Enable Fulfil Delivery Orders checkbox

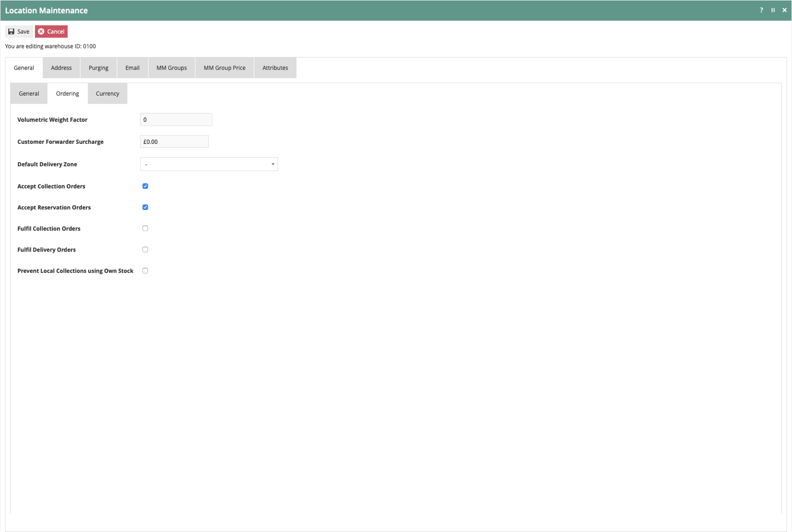pyautogui.click(x=145, y=250)
